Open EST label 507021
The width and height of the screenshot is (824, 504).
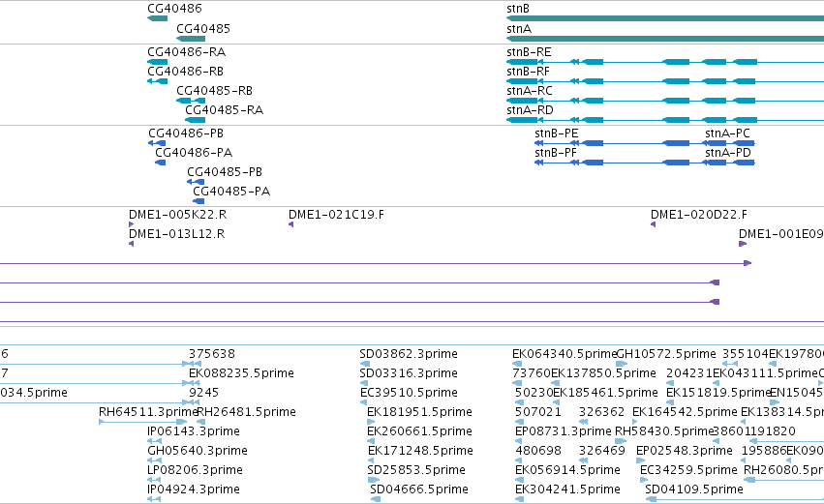(538, 411)
